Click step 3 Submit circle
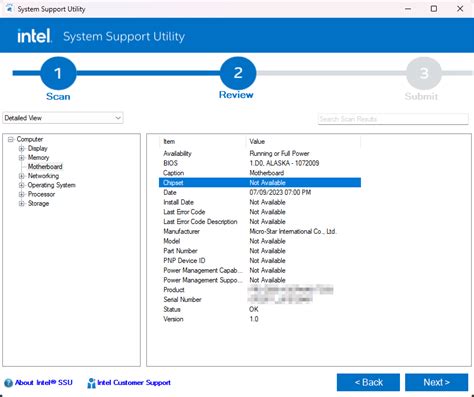Screen dimensions: 474x397 point(424,73)
